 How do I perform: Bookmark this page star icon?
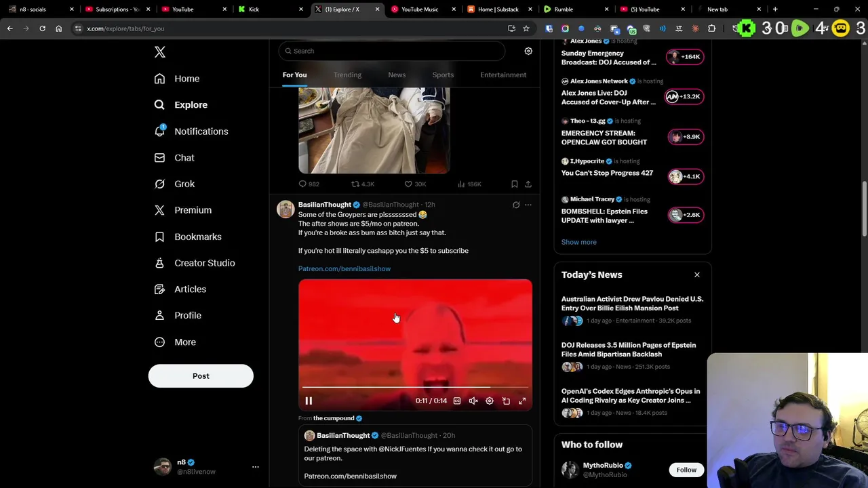point(526,28)
